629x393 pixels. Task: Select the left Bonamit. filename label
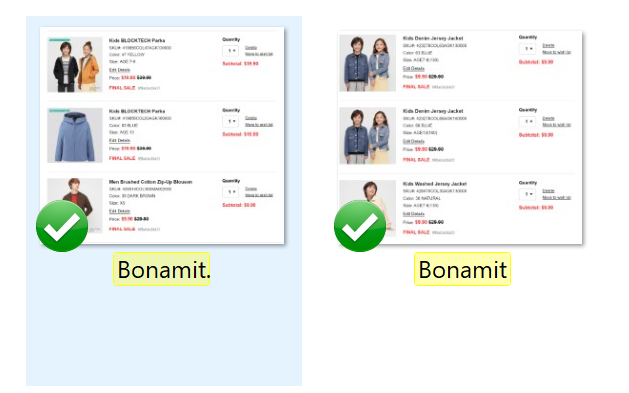click(x=162, y=269)
